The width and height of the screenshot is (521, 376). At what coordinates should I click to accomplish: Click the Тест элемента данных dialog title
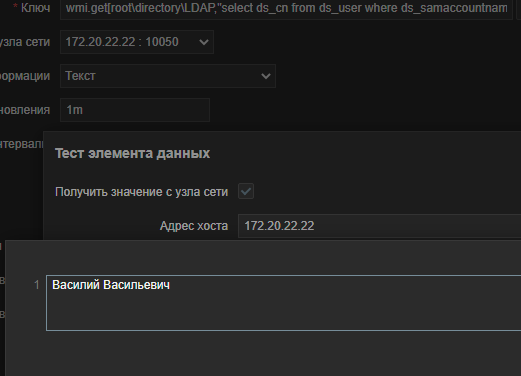[132, 153]
